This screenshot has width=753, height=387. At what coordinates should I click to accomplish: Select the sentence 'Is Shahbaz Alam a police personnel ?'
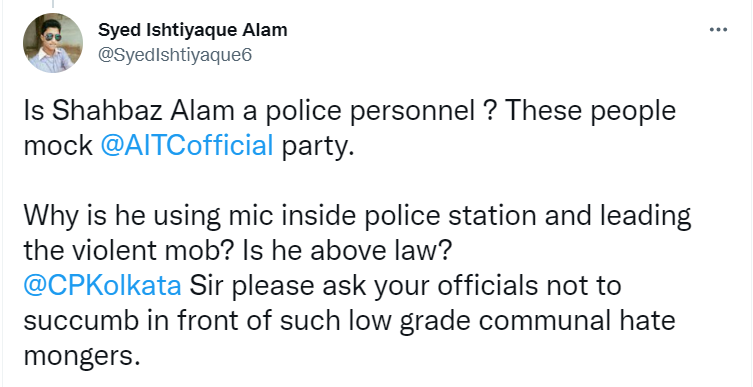tap(260, 111)
